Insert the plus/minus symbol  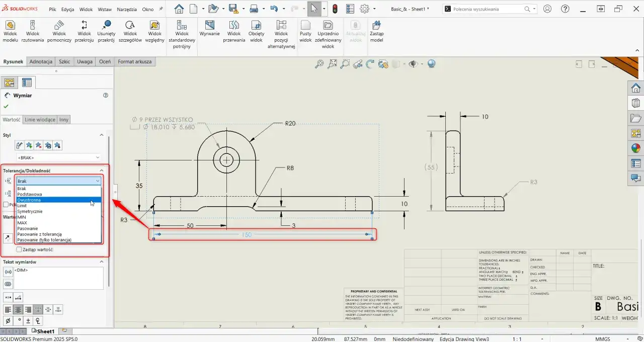28,321
